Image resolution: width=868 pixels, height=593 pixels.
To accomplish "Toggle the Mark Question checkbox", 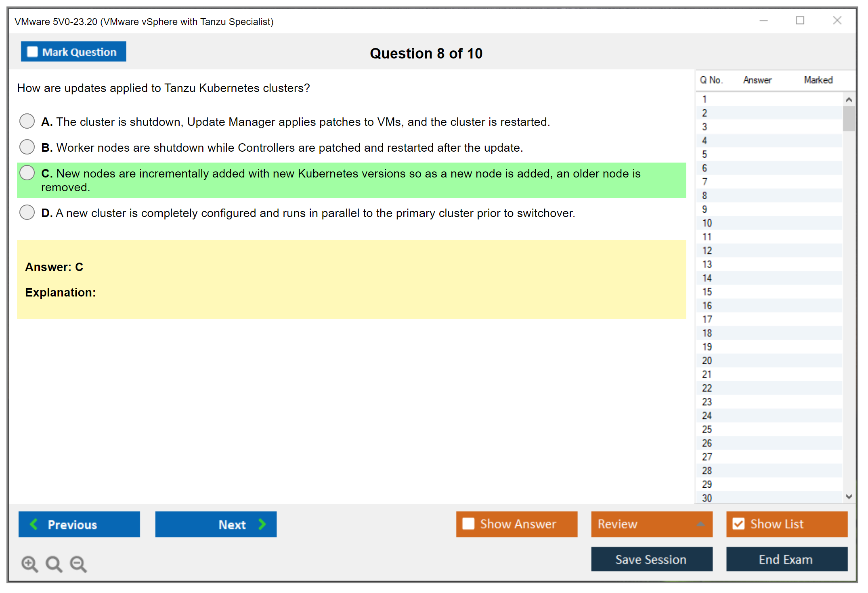I will (32, 52).
